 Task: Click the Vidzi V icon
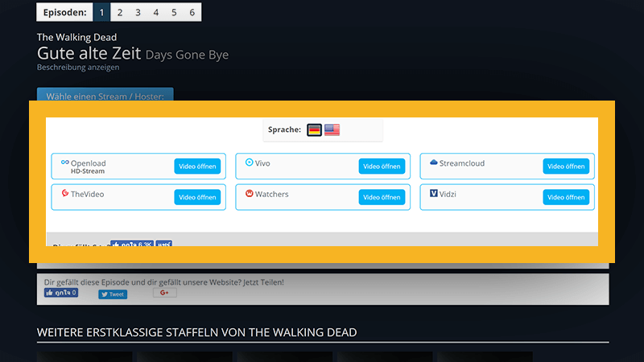pos(433,193)
